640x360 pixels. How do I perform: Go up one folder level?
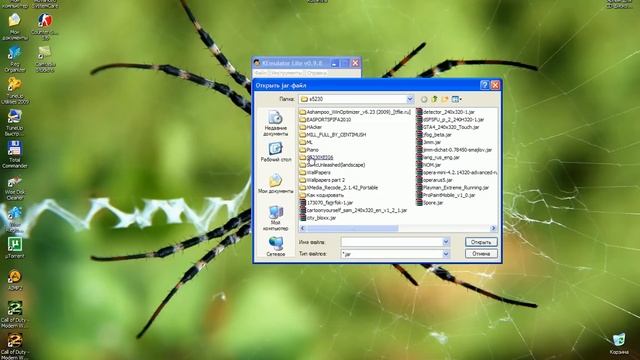pos(434,99)
